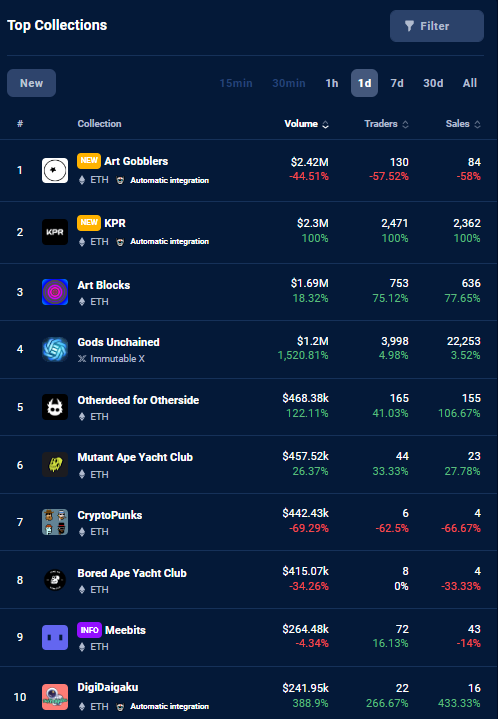
Task: Click the $468.38k volume value
Action: 305,398
